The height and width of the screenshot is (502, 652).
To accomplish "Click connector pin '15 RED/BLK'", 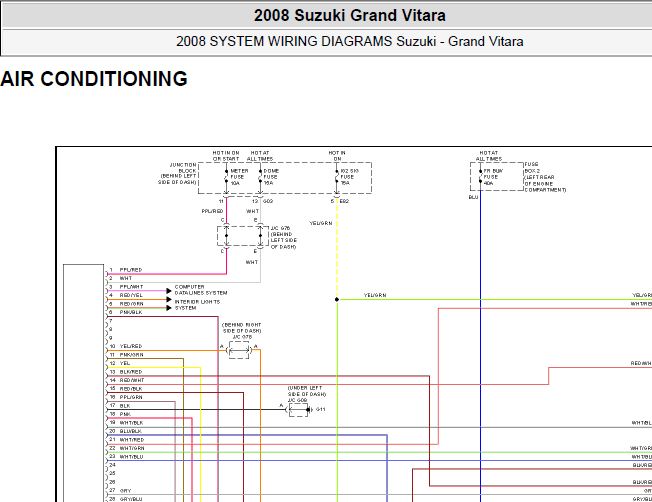I will tap(126, 389).
